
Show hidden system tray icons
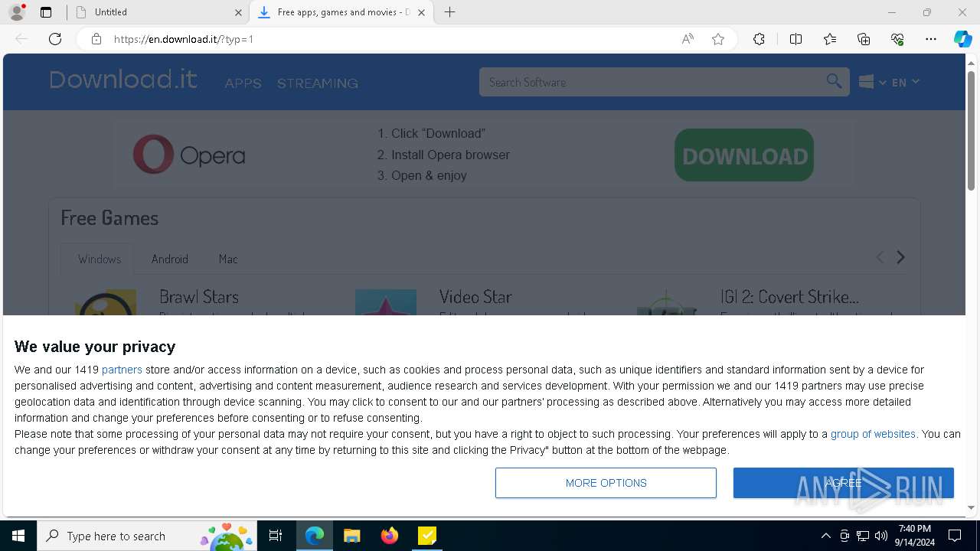(825, 536)
